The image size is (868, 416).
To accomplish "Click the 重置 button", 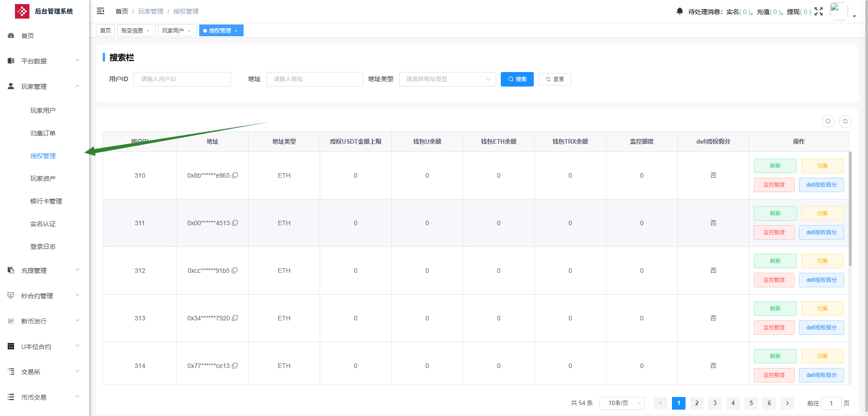I will (555, 79).
